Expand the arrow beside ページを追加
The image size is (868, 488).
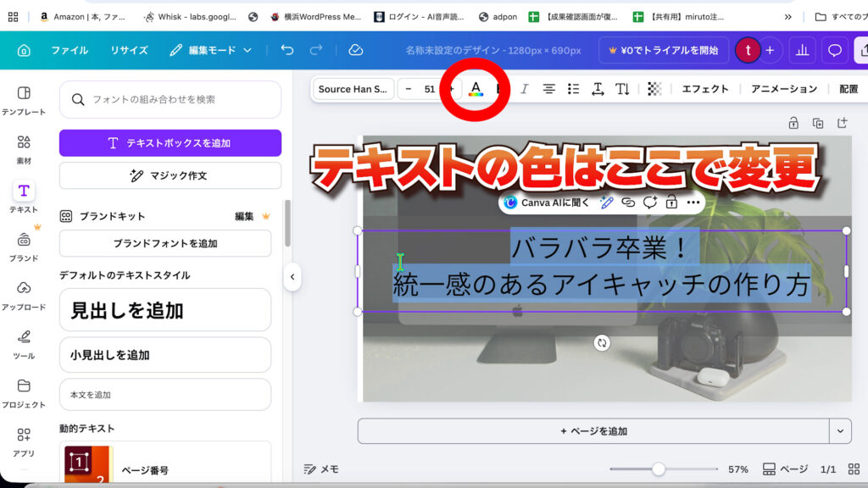click(840, 430)
